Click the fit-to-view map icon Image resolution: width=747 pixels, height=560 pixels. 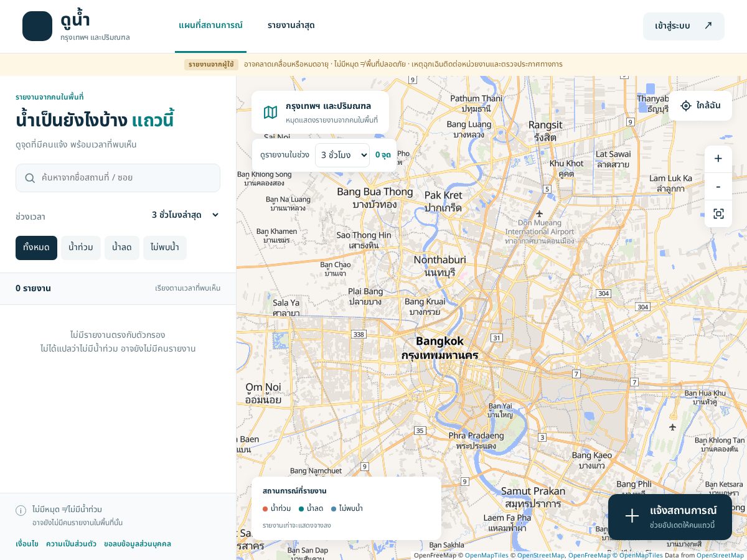point(718,214)
